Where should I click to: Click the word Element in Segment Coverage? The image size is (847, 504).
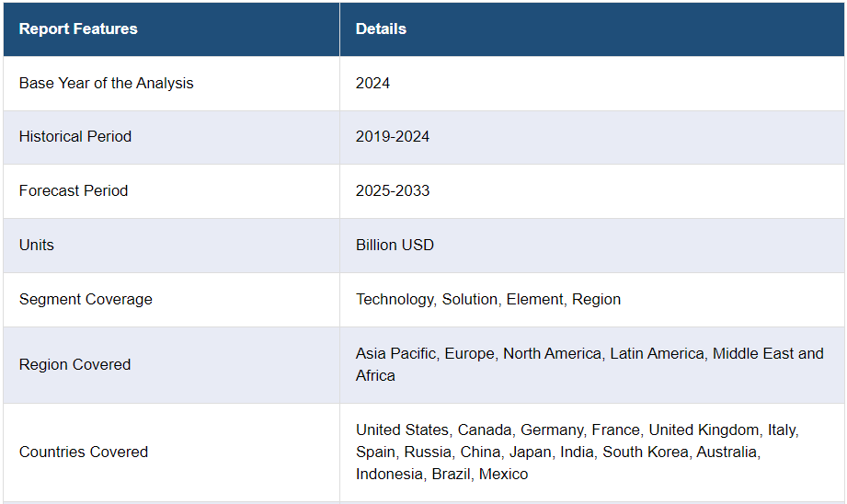(535, 299)
